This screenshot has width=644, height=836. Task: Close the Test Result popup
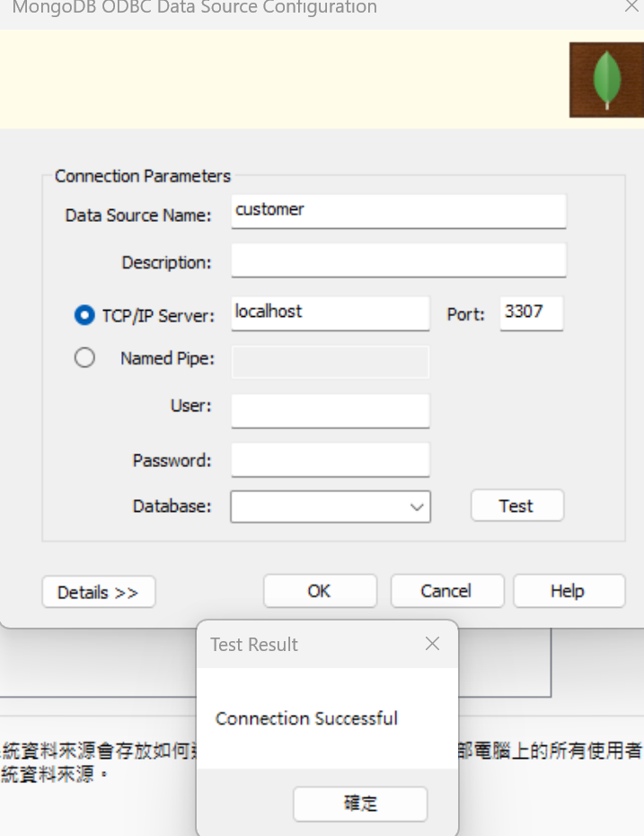click(x=432, y=644)
